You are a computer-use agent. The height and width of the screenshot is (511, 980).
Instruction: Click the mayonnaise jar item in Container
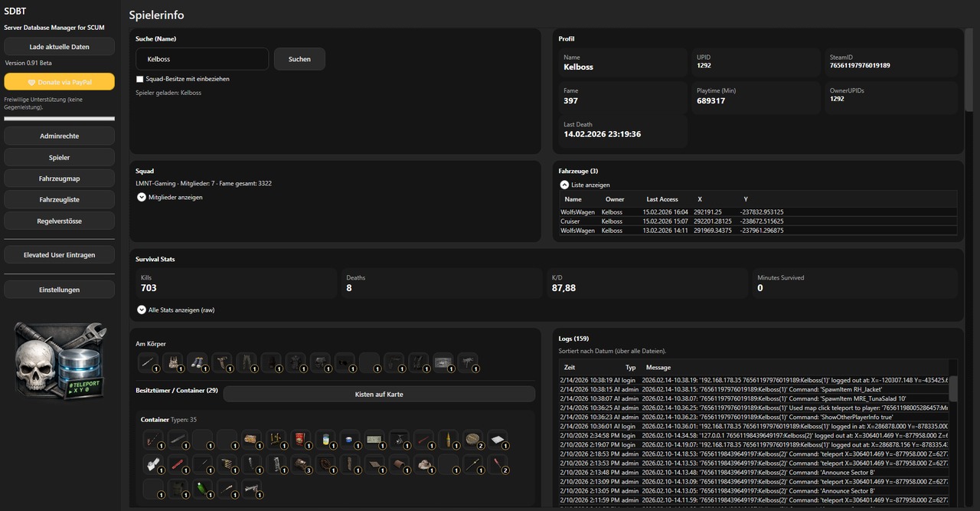325,440
